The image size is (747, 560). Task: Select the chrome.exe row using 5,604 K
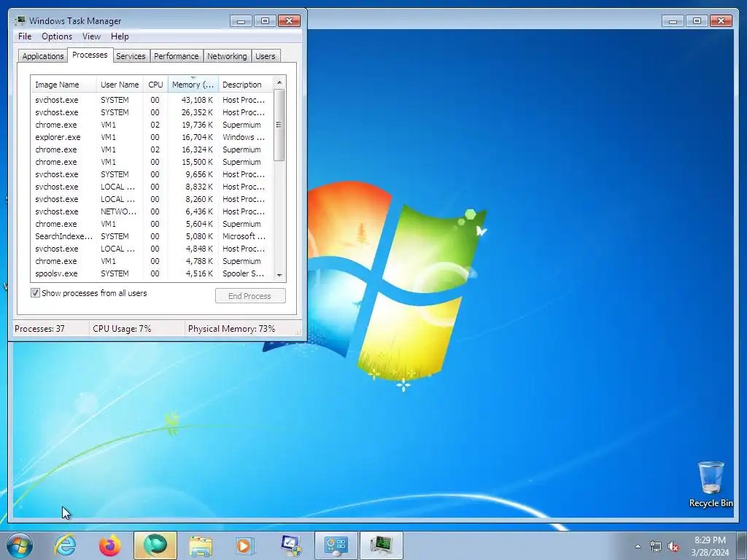coord(152,224)
